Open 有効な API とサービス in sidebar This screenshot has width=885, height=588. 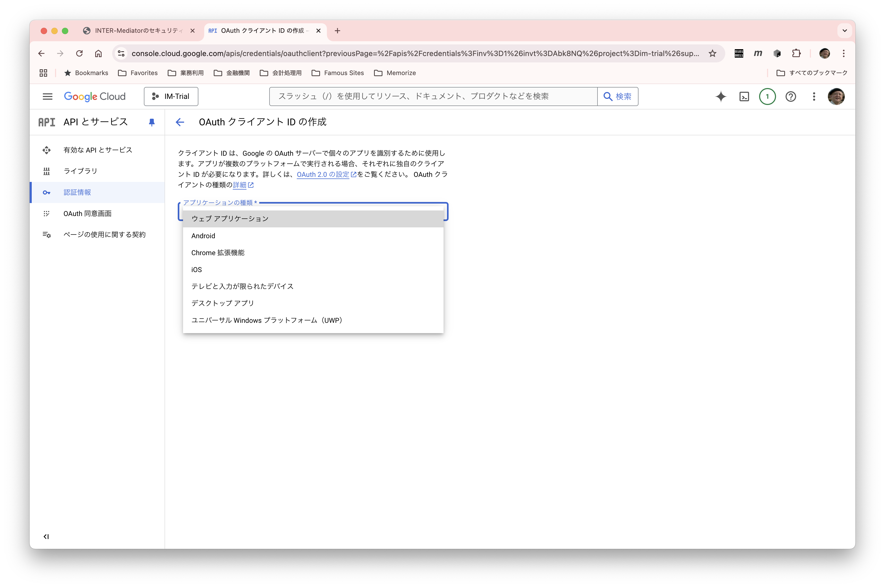pos(98,150)
